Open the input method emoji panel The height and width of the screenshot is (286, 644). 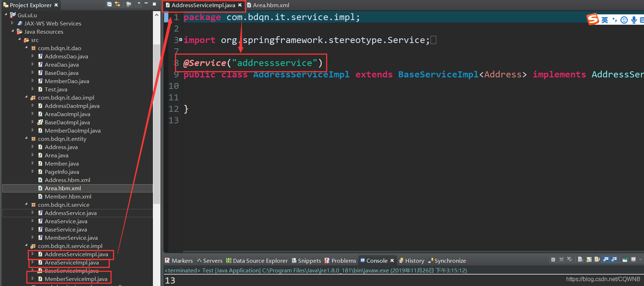[624, 20]
